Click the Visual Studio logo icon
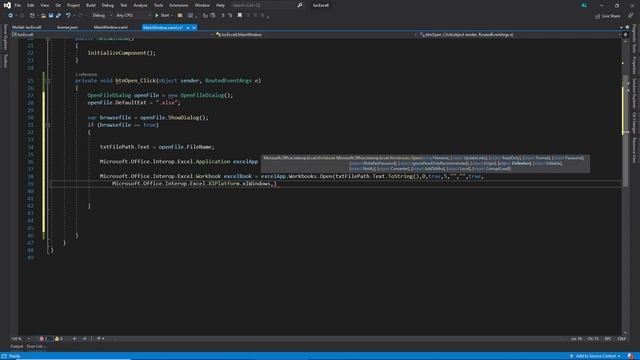640x360 pixels. (7, 5)
